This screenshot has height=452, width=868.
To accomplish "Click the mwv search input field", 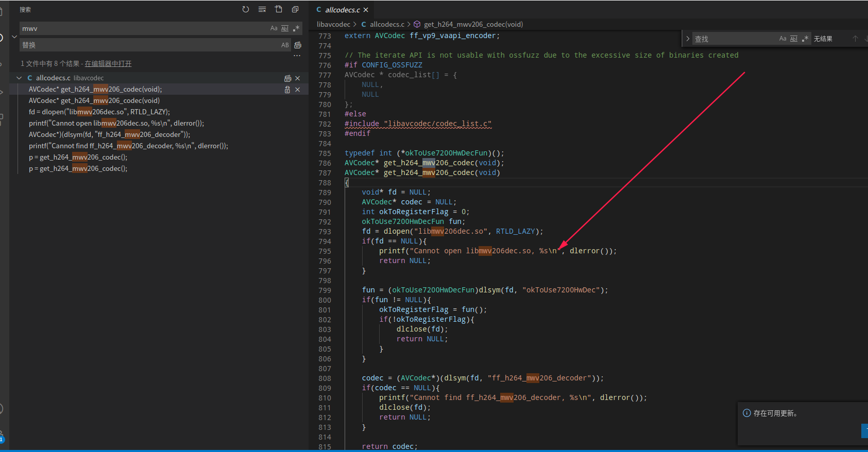I will click(x=144, y=28).
